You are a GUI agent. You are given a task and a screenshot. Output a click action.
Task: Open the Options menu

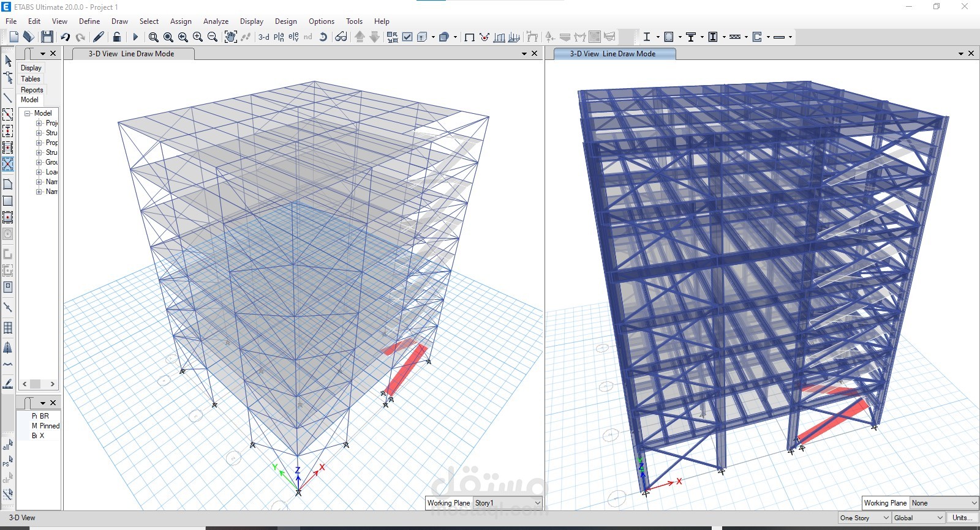click(x=322, y=21)
